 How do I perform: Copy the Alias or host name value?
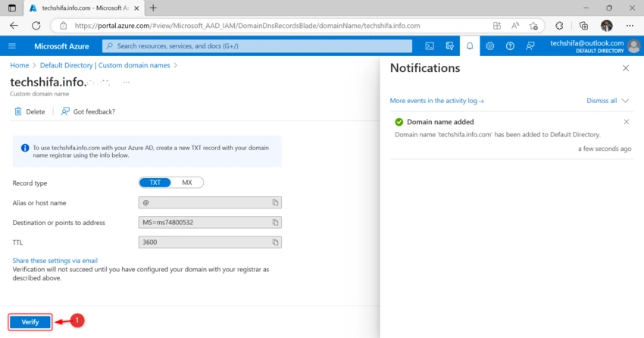point(275,202)
